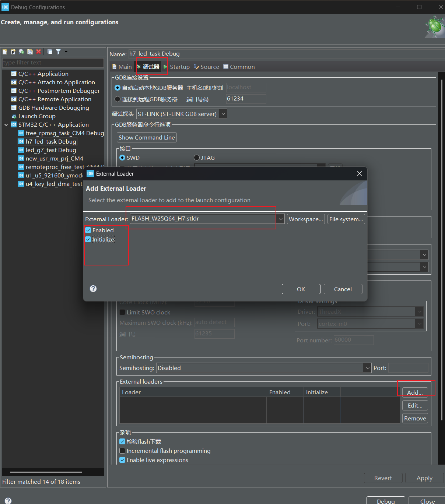Image resolution: width=445 pixels, height=504 pixels.
Task: Select the SWD interface radio button
Action: (x=122, y=158)
